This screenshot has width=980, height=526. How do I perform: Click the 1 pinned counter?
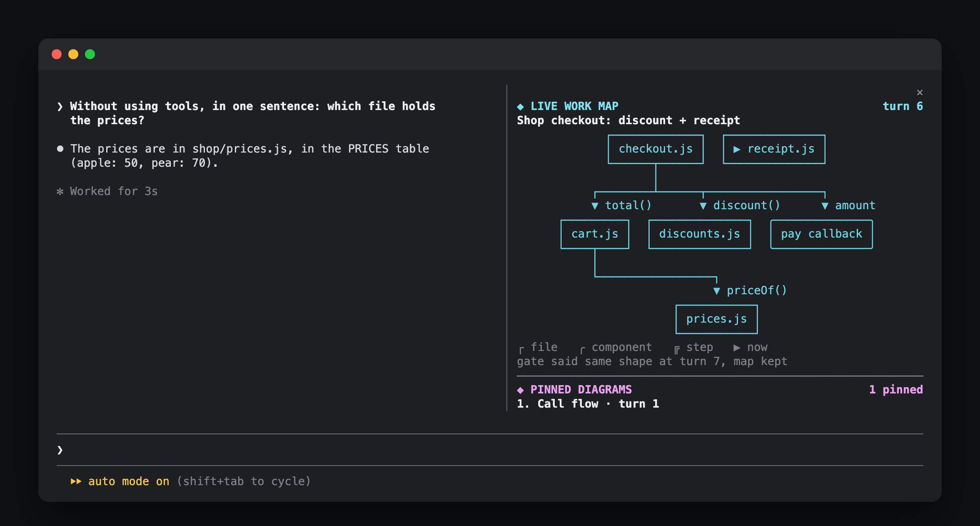pos(896,390)
